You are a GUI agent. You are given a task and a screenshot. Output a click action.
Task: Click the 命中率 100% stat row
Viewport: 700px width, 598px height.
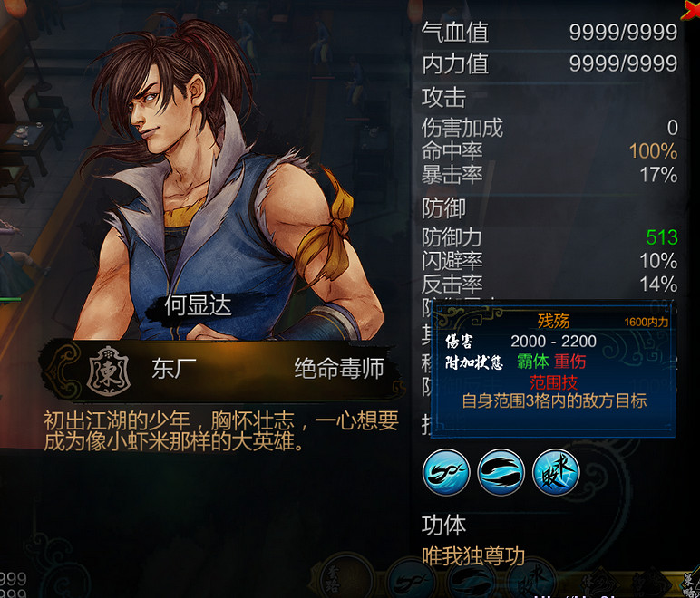pos(549,151)
